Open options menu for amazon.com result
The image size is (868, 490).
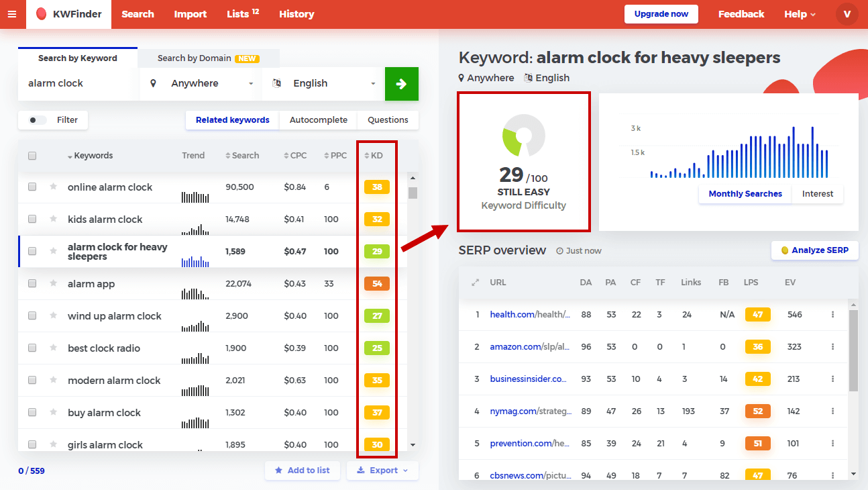click(x=832, y=346)
